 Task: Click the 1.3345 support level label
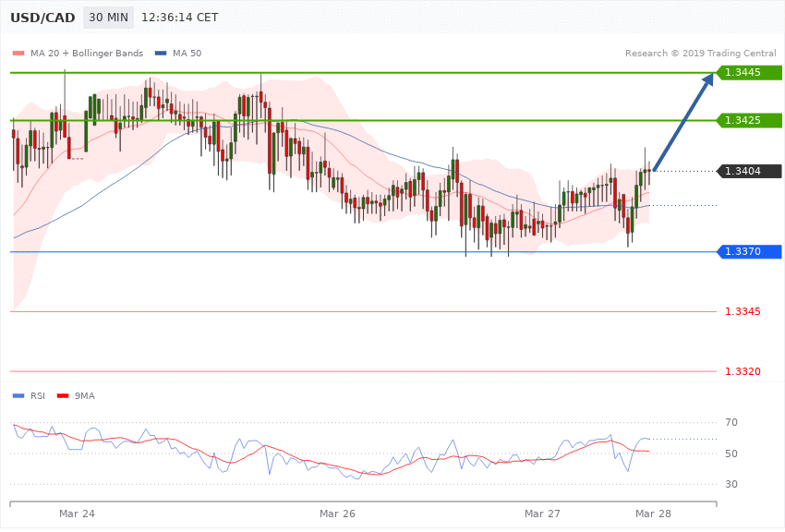point(743,312)
